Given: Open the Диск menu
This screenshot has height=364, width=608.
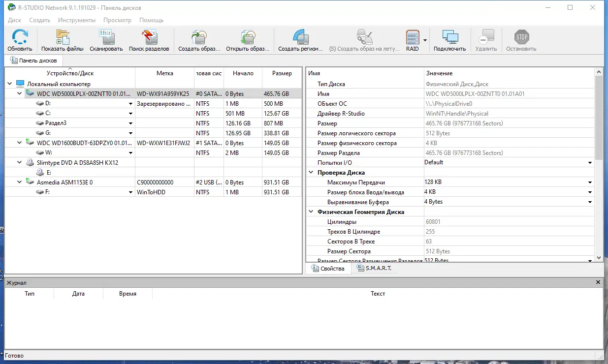Looking at the screenshot, I should [15, 20].
